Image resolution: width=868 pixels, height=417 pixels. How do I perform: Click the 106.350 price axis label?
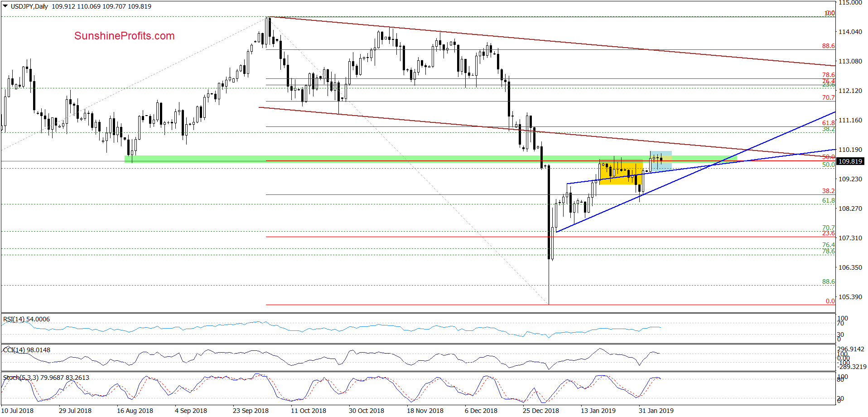tap(850, 267)
